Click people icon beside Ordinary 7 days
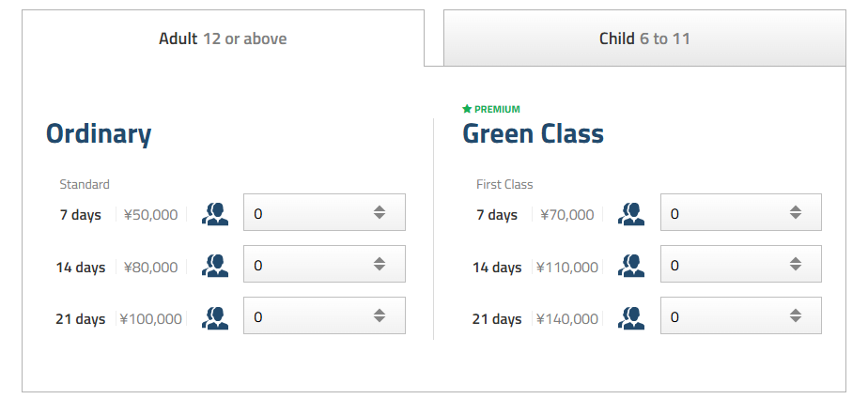This screenshot has width=868, height=399. [x=215, y=214]
